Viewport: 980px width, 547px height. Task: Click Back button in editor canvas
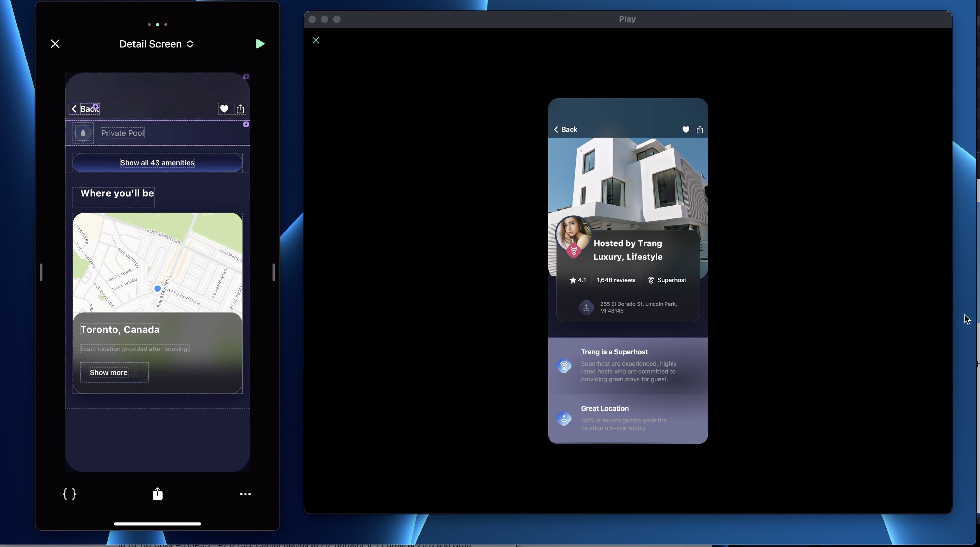(x=84, y=109)
